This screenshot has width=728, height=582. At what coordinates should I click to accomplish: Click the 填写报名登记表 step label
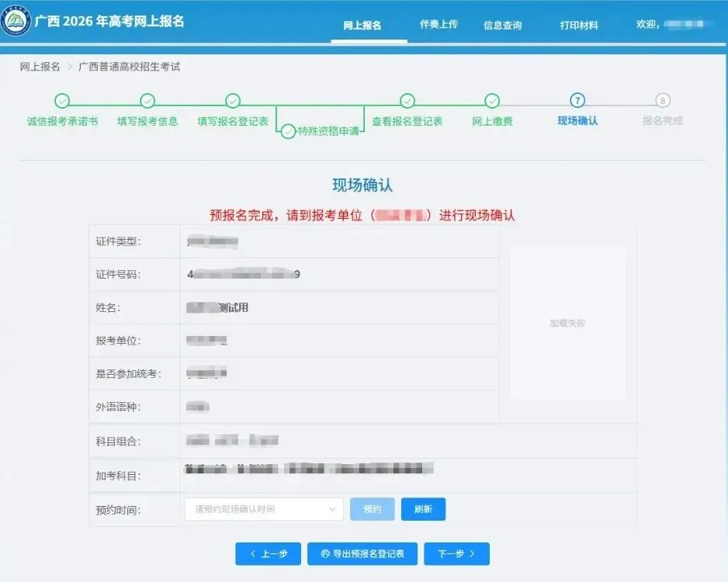(233, 122)
